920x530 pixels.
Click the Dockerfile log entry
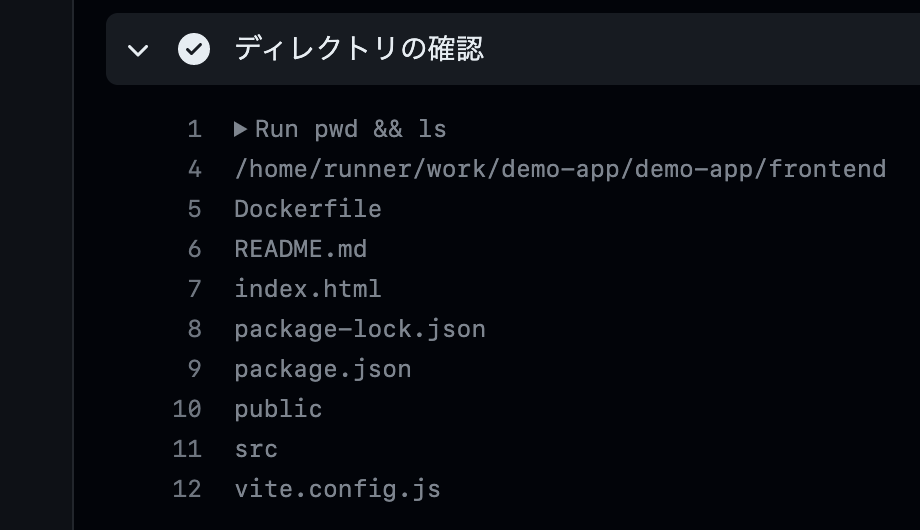pyautogui.click(x=308, y=209)
